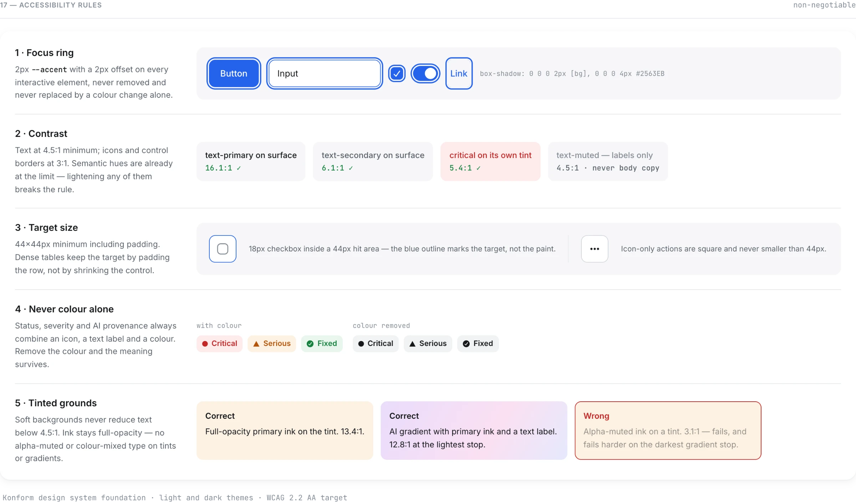Click the orange triangle icon in Serious badge
Screen dimensions: 856x504
pyautogui.click(x=256, y=344)
